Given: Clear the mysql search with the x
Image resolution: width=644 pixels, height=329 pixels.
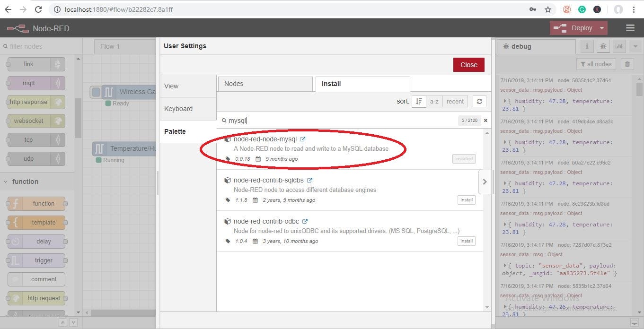Looking at the screenshot, I should 485,121.
